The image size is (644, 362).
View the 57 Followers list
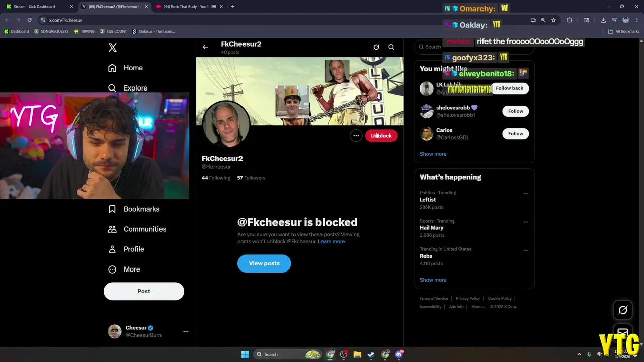pos(251,178)
